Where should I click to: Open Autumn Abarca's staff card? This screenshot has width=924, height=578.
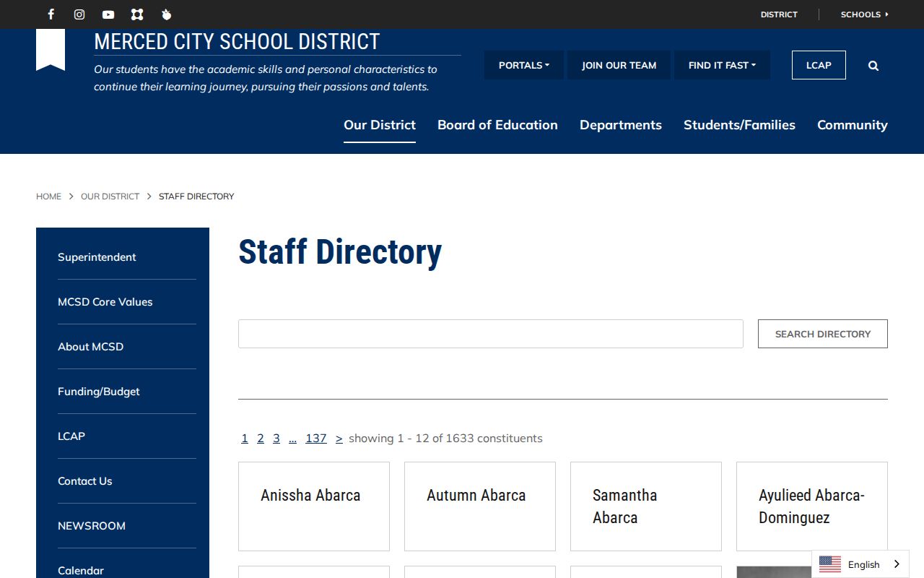tap(480, 506)
